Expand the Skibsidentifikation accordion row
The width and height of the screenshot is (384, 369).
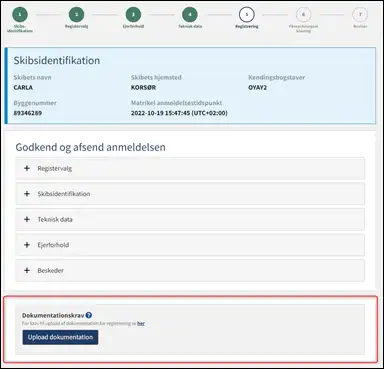point(190,194)
